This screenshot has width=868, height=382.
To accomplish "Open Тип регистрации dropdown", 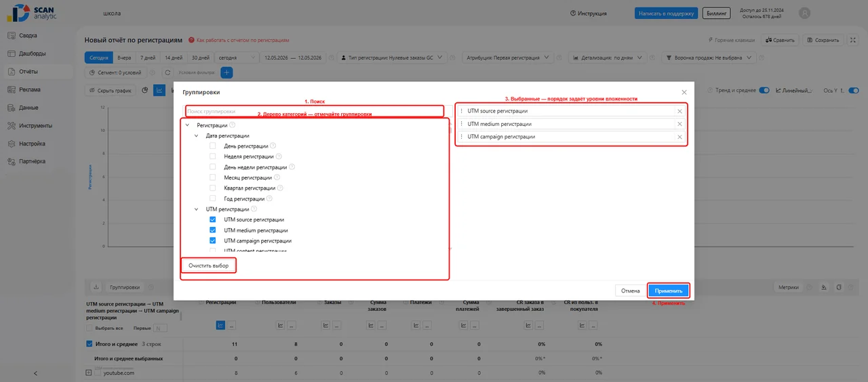I will [x=393, y=58].
